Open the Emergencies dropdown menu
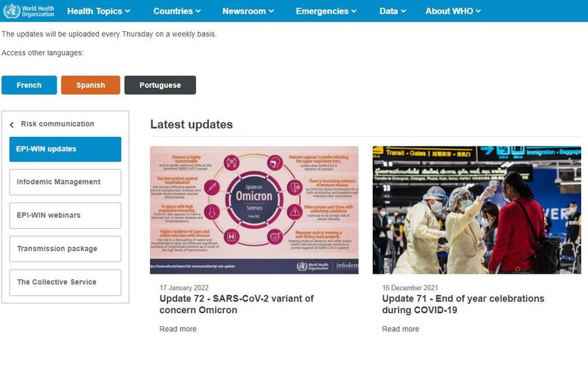Viewport: 588px width, 367px height. [x=326, y=11]
